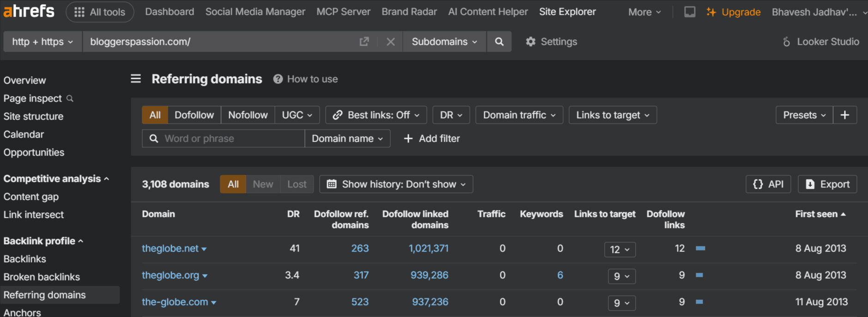Open the DR filter dropdown
This screenshot has height=317, width=868.
pos(451,115)
